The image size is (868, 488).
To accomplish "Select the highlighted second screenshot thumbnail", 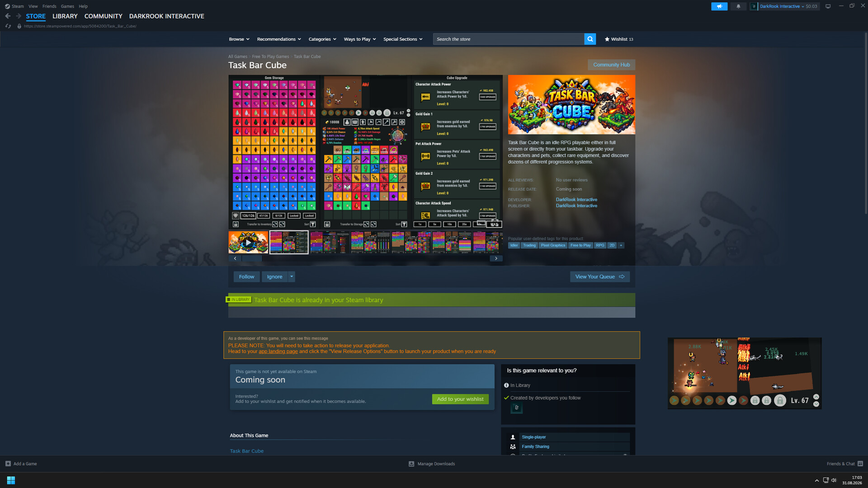I will coord(289,243).
